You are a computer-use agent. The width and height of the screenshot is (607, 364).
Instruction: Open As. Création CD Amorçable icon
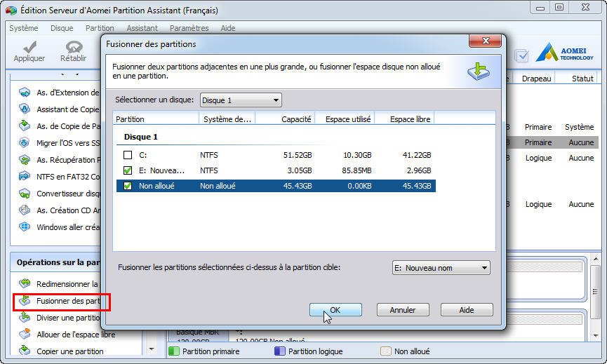tap(25, 210)
